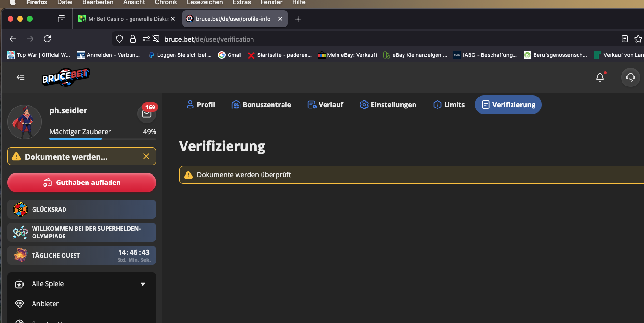
Task: Switch to the Profil tab
Action: [200, 105]
